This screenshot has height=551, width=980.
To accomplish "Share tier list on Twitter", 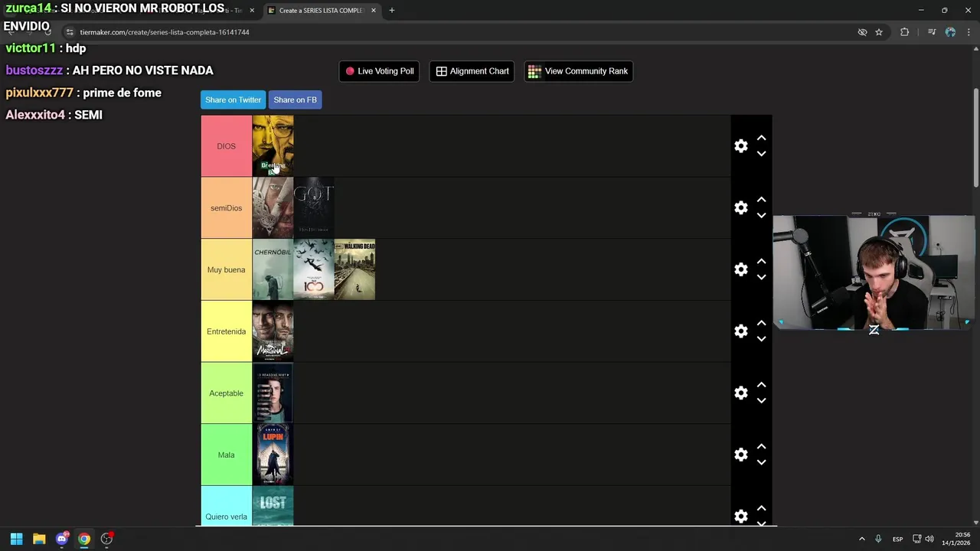I will 233,99.
